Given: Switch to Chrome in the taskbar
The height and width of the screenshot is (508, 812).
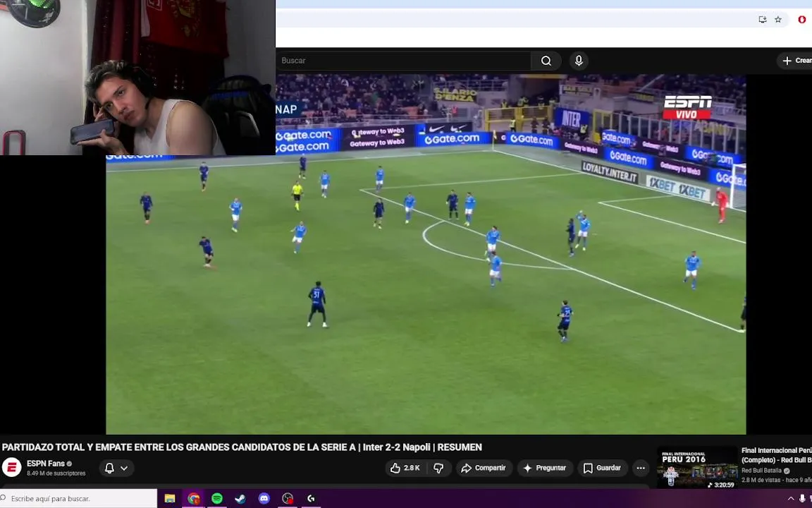Looking at the screenshot, I should [x=194, y=499].
